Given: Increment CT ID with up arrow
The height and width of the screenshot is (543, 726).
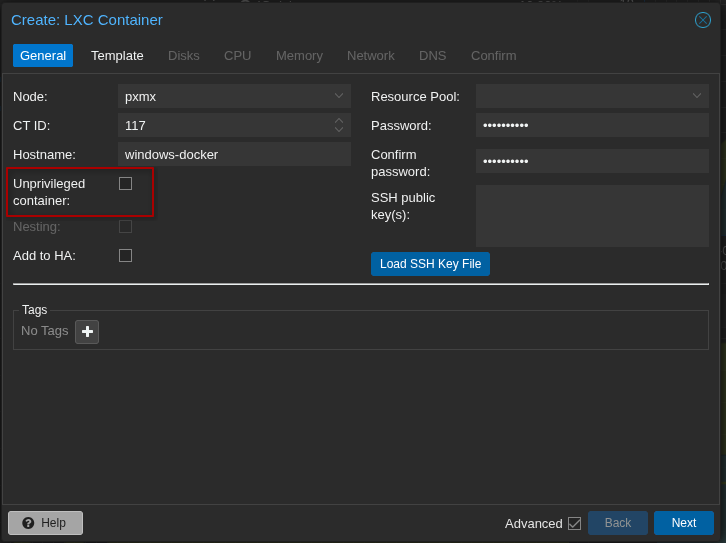Looking at the screenshot, I should (x=339, y=121).
